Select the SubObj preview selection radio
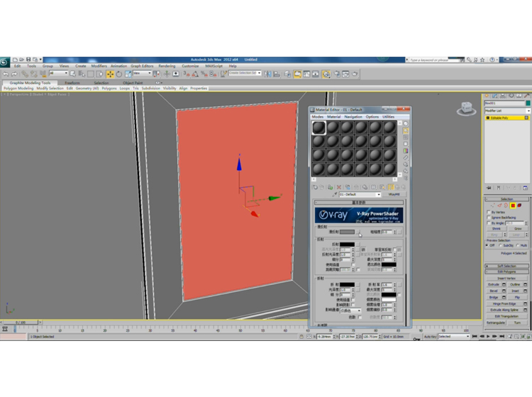 click(x=501, y=245)
